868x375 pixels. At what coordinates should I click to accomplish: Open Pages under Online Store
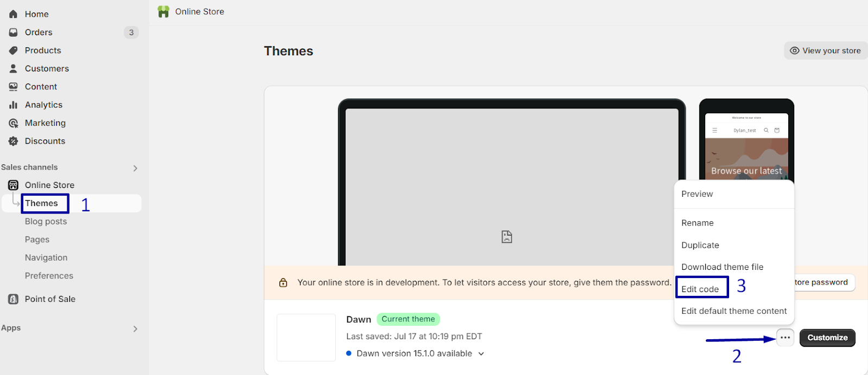pyautogui.click(x=37, y=240)
